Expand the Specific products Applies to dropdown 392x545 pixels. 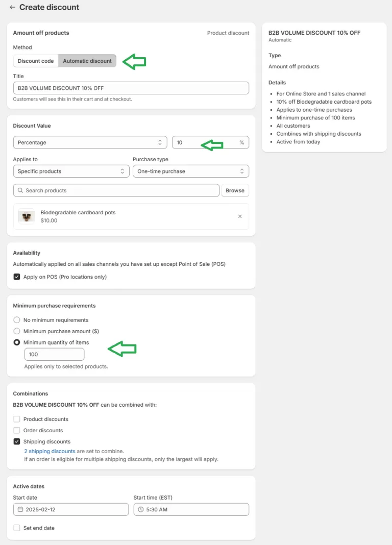pos(71,171)
